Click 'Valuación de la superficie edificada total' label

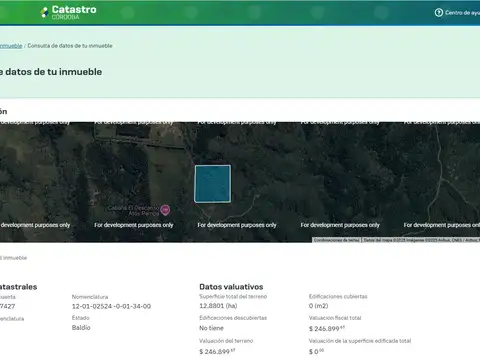(360, 341)
